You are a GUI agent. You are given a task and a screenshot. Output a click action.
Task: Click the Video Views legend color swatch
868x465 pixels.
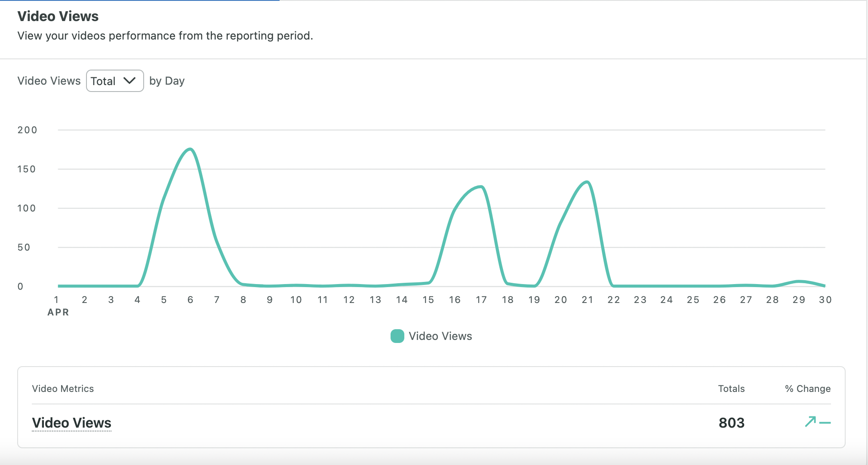pos(397,336)
